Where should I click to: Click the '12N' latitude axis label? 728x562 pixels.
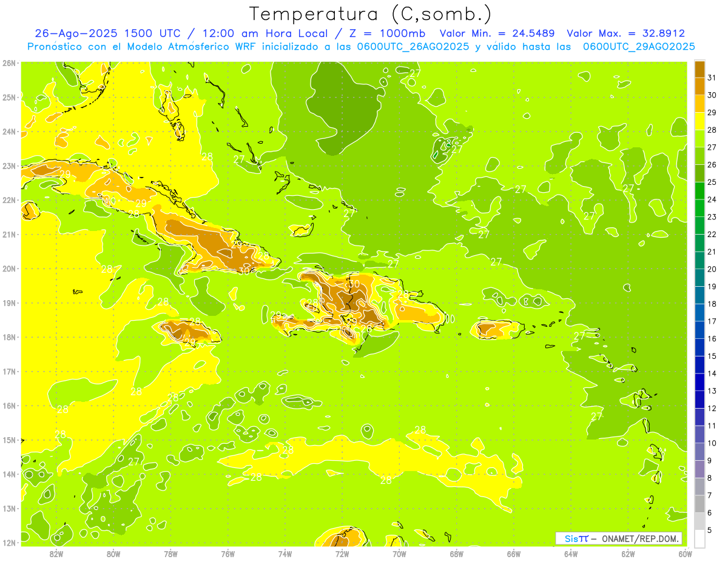click(9, 543)
